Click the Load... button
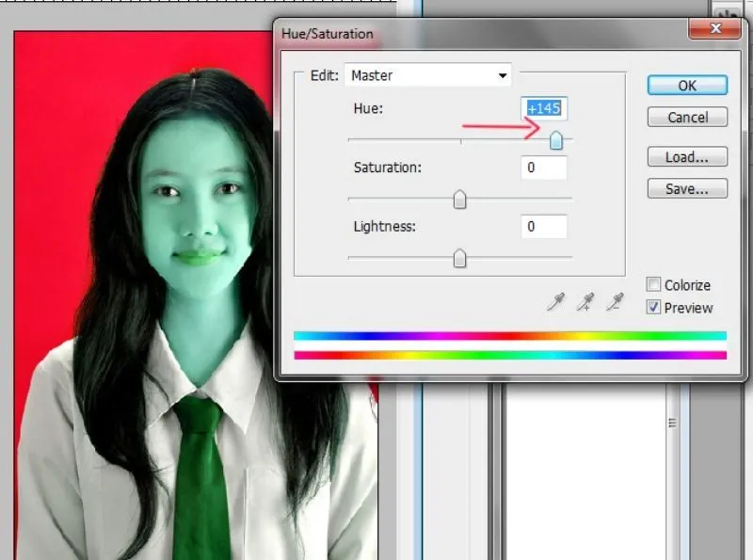This screenshot has width=753, height=560. [687, 157]
